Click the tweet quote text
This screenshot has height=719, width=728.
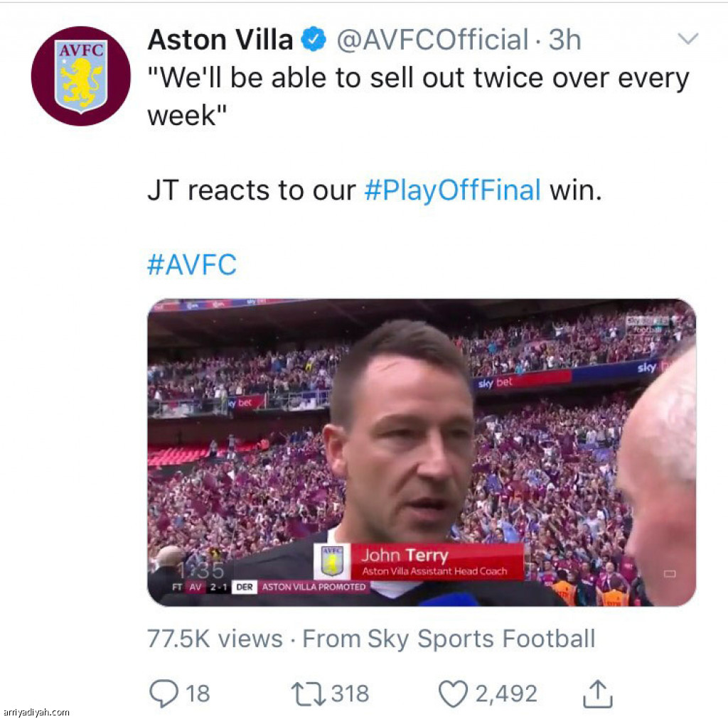click(x=418, y=97)
